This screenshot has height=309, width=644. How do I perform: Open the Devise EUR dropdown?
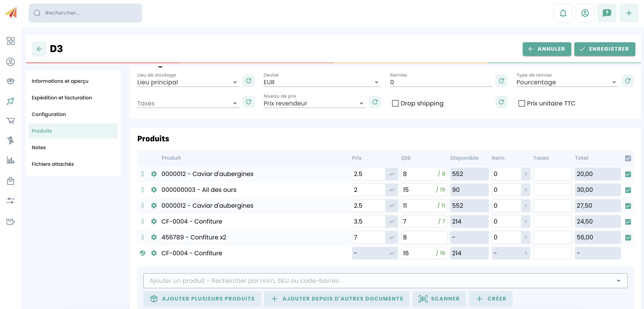(x=322, y=82)
